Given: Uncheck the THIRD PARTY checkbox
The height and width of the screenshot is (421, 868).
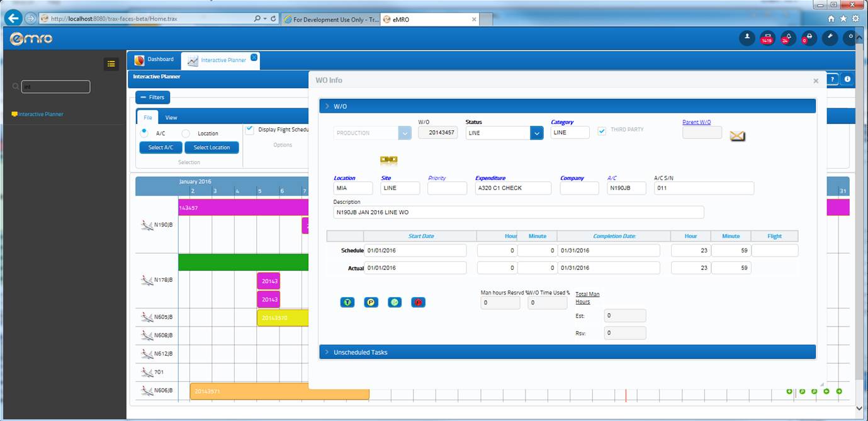Looking at the screenshot, I should coord(602,131).
